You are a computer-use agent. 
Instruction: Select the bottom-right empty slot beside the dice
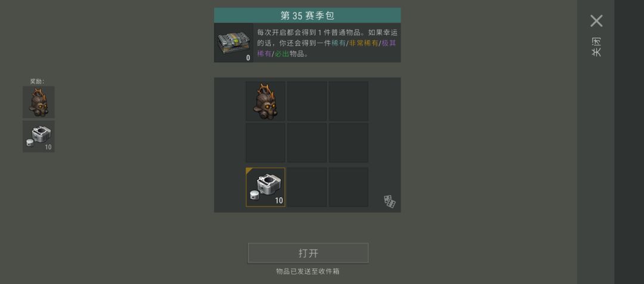pyautogui.click(x=348, y=187)
